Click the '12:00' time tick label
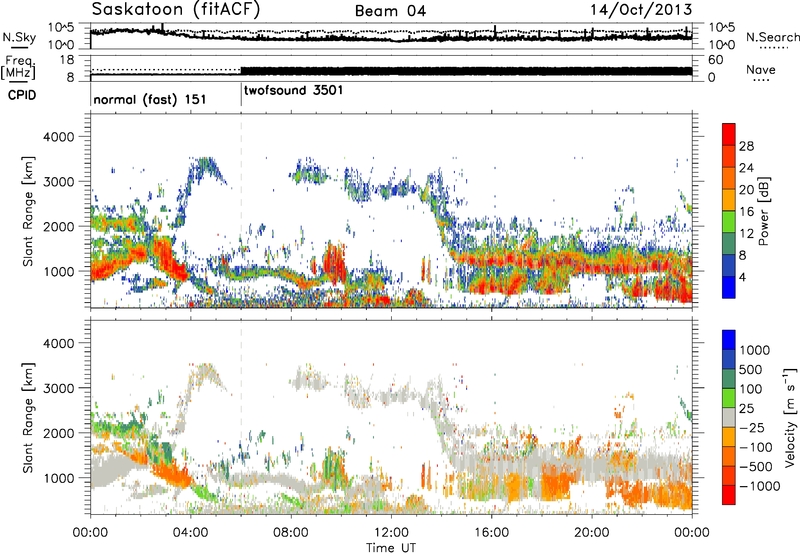The image size is (800, 554). point(391,533)
